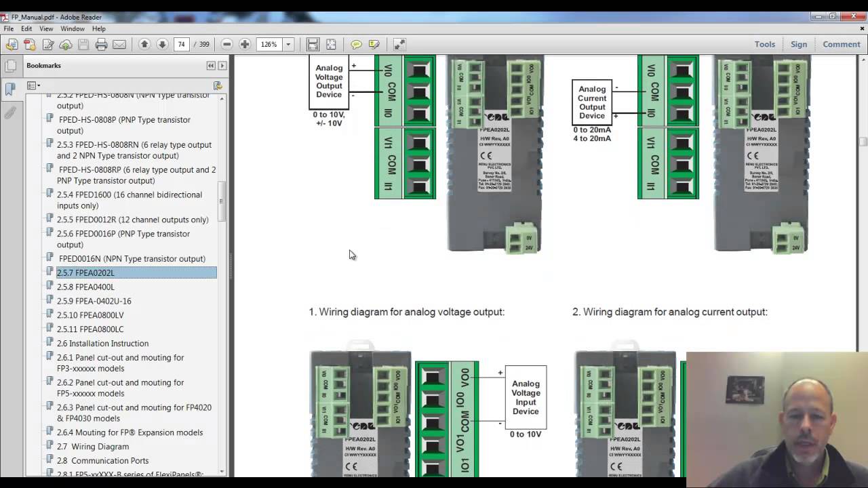Viewport: 868px width, 488px height.
Task: Select bookmark 2.5.6 FPED0016P
Action: pyautogui.click(x=123, y=239)
